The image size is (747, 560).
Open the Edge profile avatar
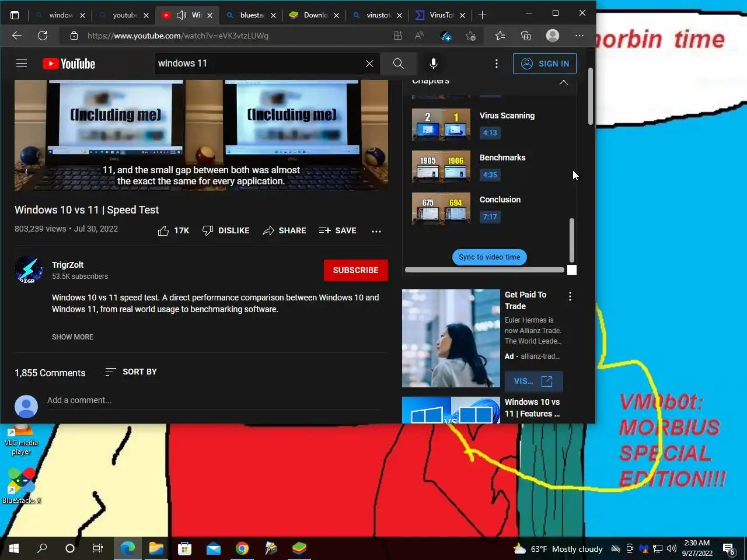tap(552, 36)
